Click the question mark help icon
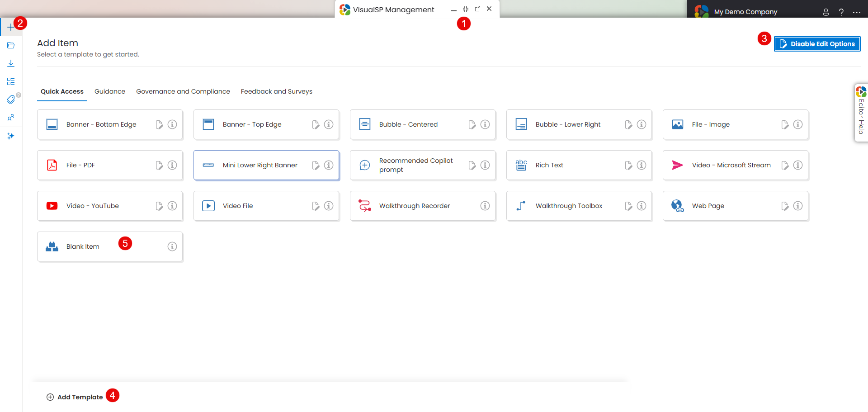The width and height of the screenshot is (868, 412). [841, 12]
